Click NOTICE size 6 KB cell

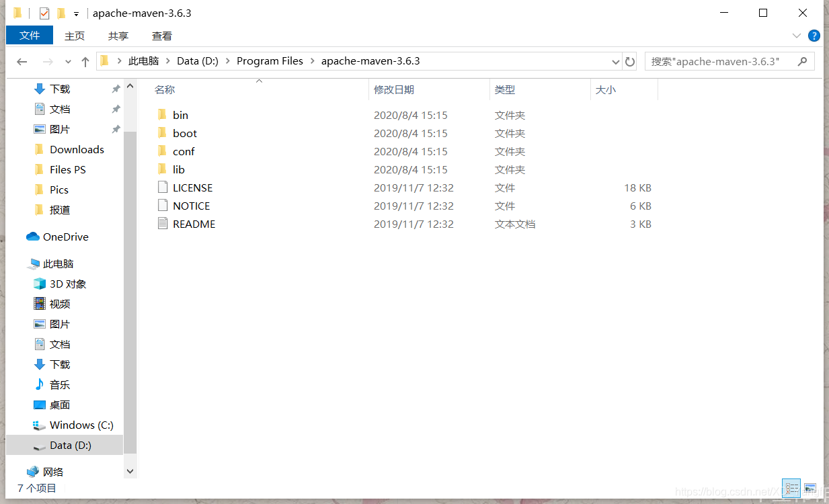[641, 206]
